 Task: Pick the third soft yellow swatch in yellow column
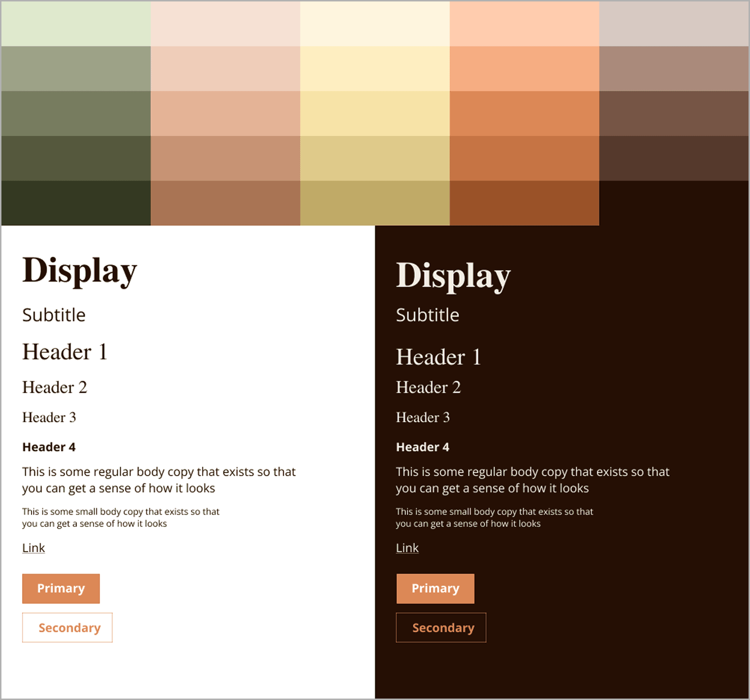pyautogui.click(x=375, y=114)
